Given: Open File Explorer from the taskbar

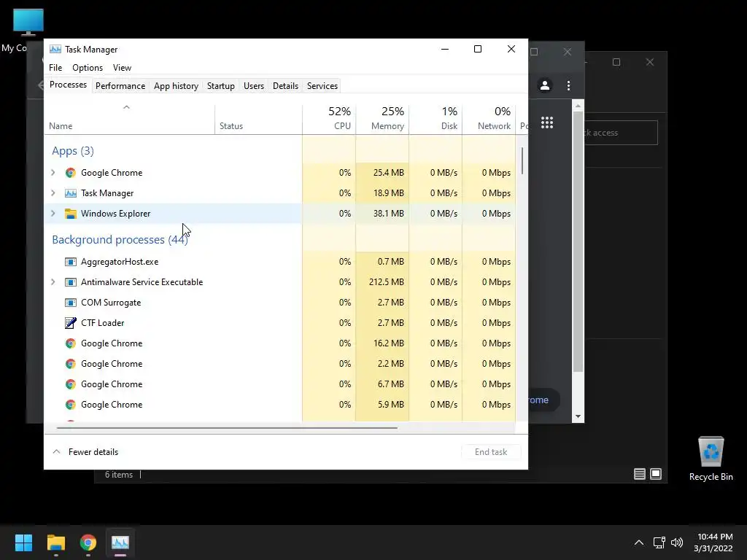Looking at the screenshot, I should (55, 542).
